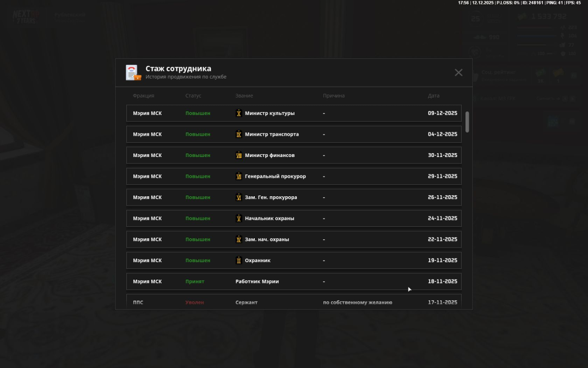This screenshot has height=368, width=588.
Task: Click the rank V icon beside Начальник охраны
Action: (x=238, y=218)
